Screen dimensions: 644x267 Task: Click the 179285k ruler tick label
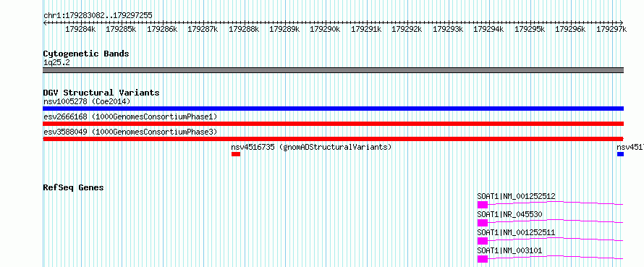121,29
